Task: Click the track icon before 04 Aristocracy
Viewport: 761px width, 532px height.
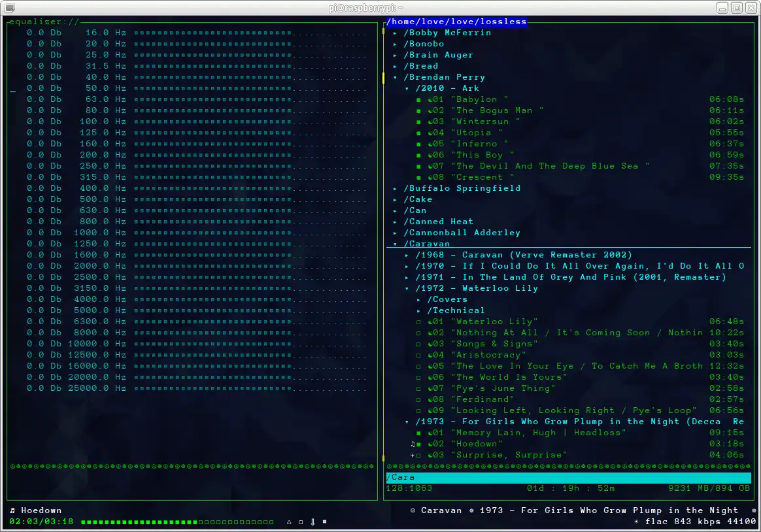Action: point(430,355)
